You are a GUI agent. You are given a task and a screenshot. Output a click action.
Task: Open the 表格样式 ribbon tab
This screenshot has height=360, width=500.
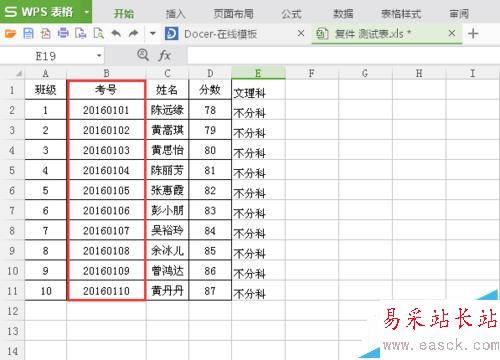(x=401, y=14)
